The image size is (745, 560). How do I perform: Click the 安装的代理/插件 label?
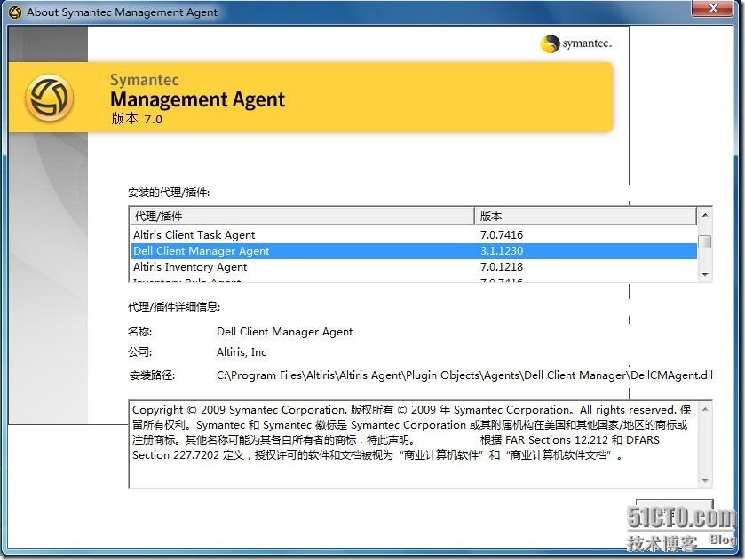pos(169,193)
